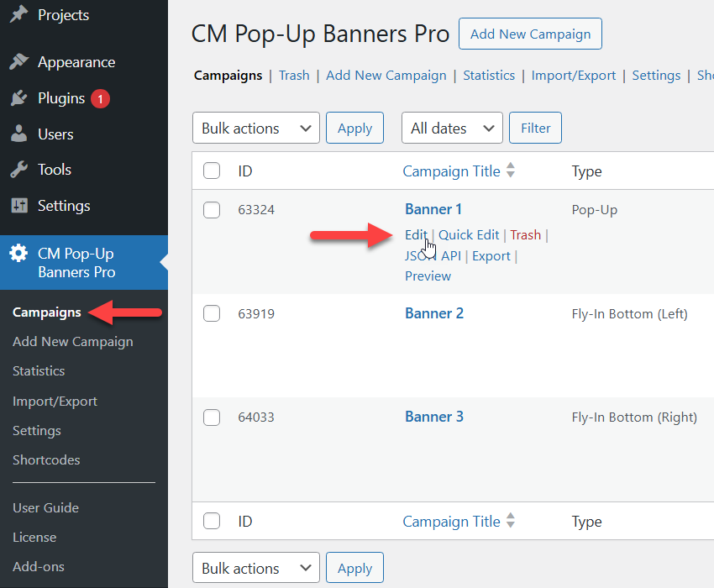Open CM Pop-Up Banners Pro menu
The image size is (714, 588).
(76, 262)
